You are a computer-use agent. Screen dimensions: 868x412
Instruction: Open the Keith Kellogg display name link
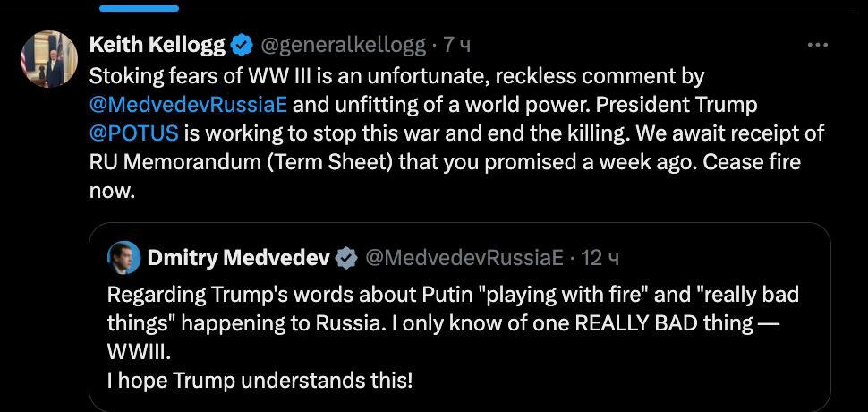click(157, 45)
